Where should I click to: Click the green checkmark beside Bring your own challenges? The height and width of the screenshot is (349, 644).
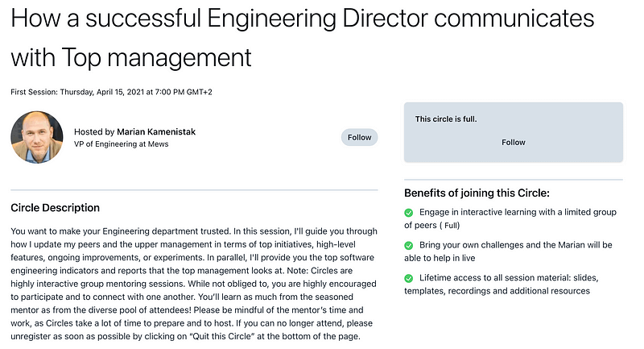pyautogui.click(x=409, y=244)
